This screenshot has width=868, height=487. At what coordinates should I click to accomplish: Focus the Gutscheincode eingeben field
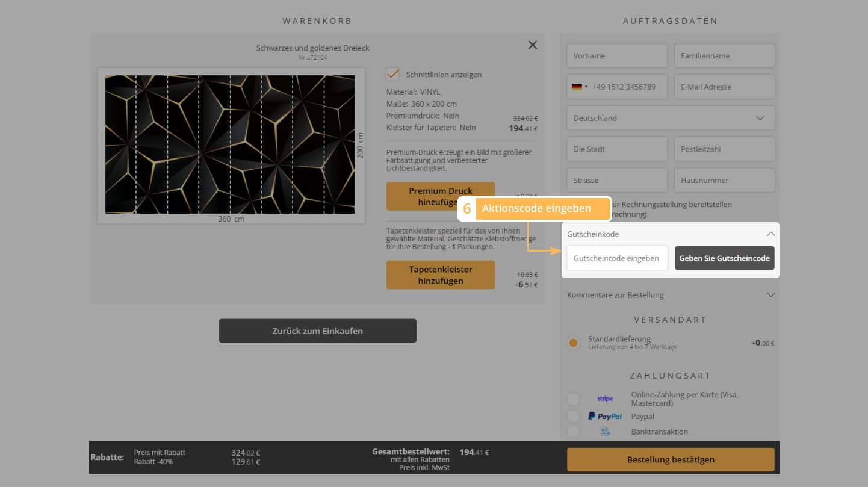616,258
